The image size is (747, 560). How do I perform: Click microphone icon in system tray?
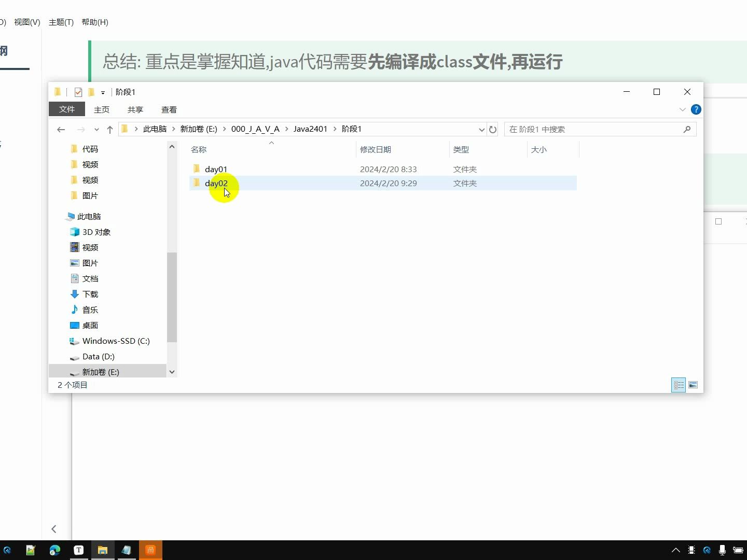(x=722, y=550)
